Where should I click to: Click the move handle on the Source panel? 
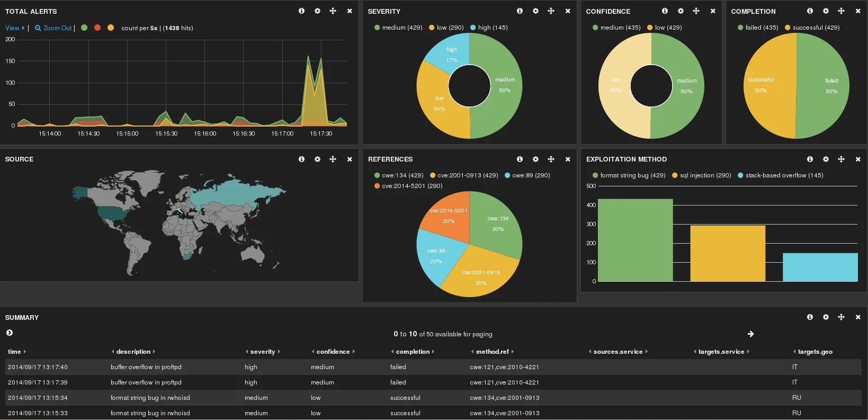333,159
